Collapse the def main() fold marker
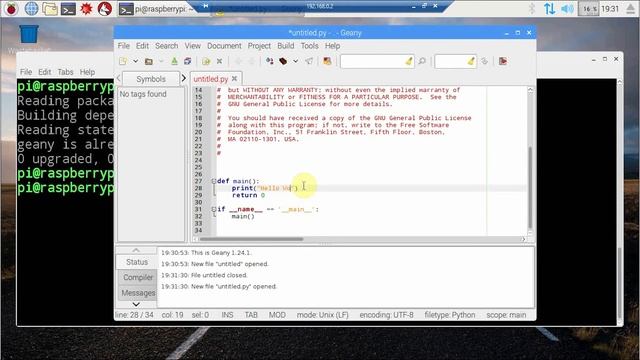The height and width of the screenshot is (360, 640). 213,181
